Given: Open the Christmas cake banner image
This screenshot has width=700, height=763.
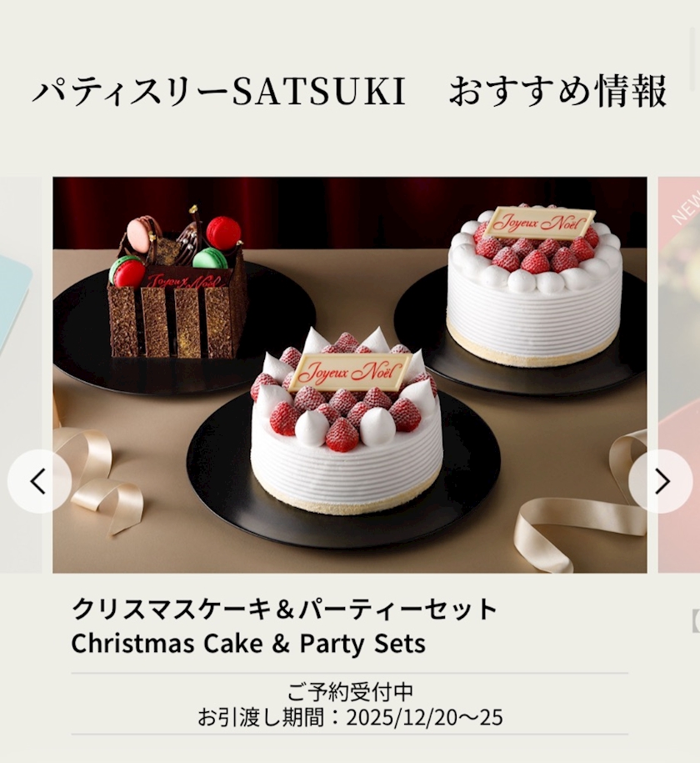Looking at the screenshot, I should point(350,374).
